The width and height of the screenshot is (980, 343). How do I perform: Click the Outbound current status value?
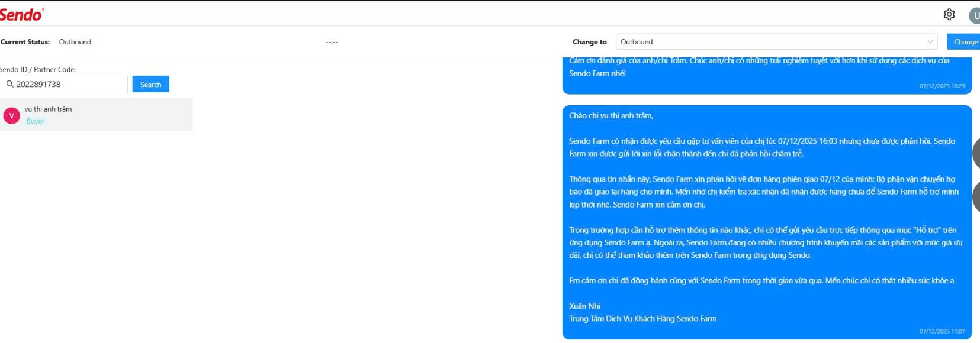75,42
